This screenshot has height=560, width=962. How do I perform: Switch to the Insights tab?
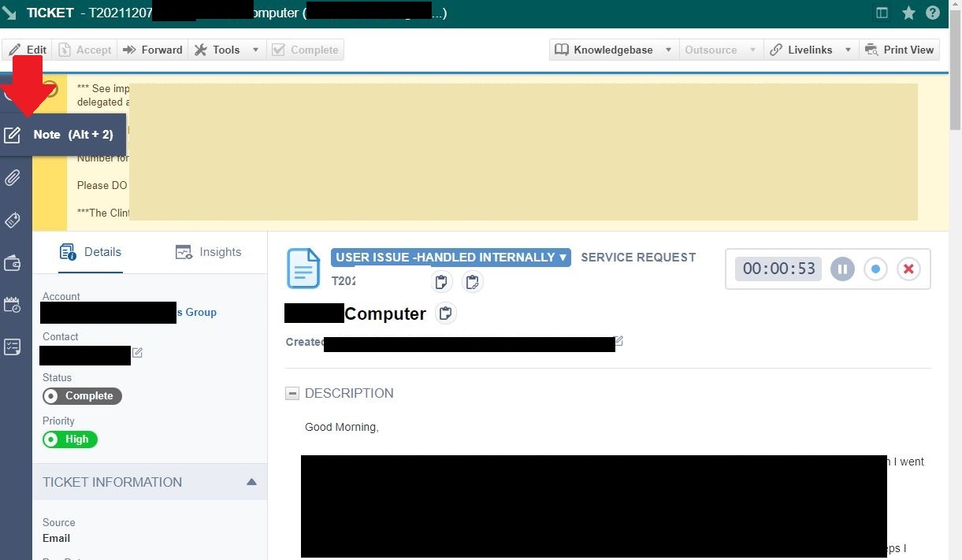[209, 252]
